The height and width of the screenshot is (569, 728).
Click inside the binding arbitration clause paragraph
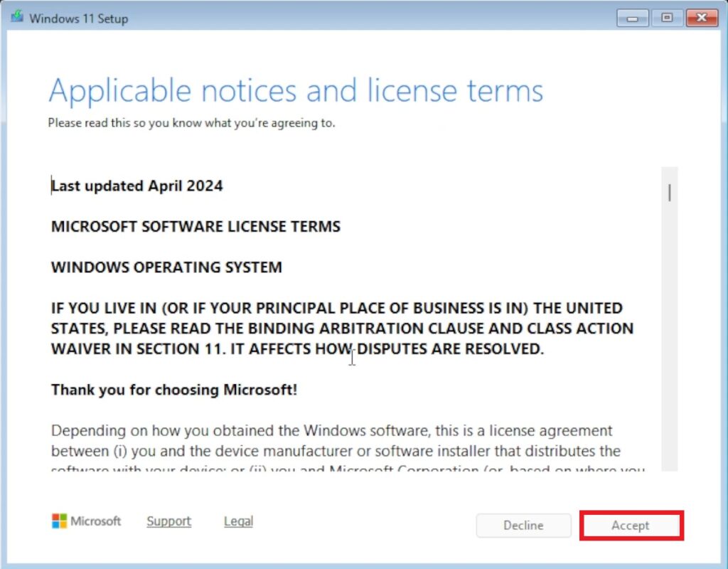click(341, 329)
